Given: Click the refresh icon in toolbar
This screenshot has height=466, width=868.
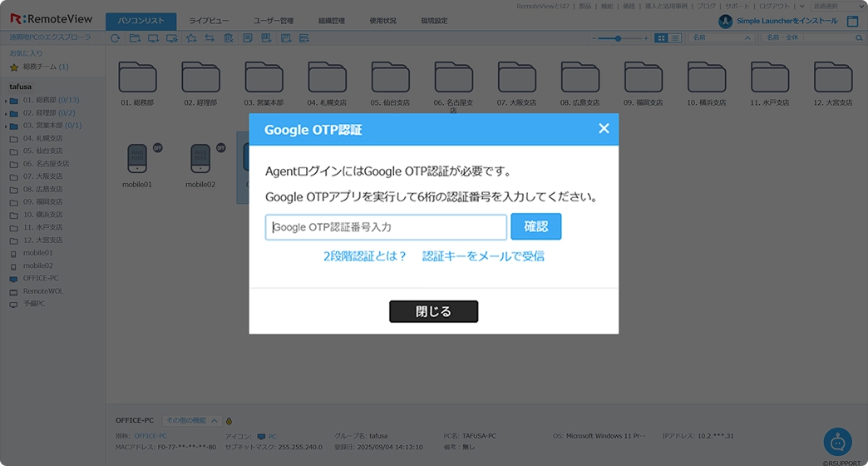Looking at the screenshot, I should 115,38.
